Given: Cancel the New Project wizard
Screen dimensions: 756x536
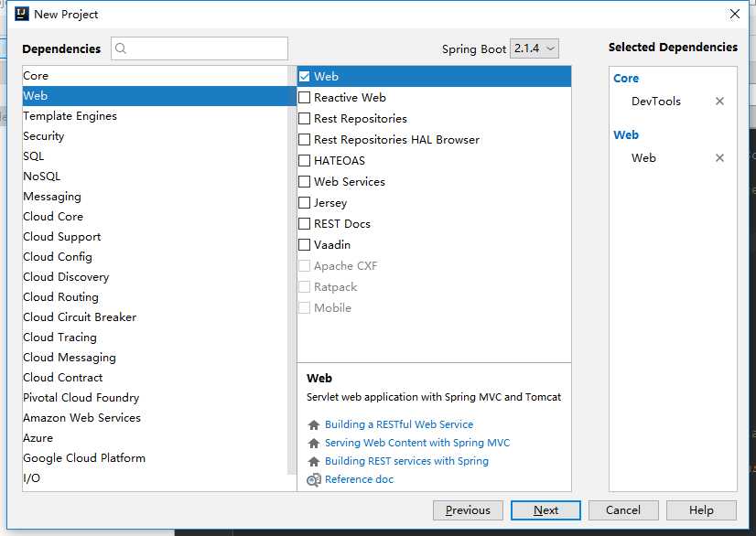Looking at the screenshot, I should pyautogui.click(x=623, y=510).
